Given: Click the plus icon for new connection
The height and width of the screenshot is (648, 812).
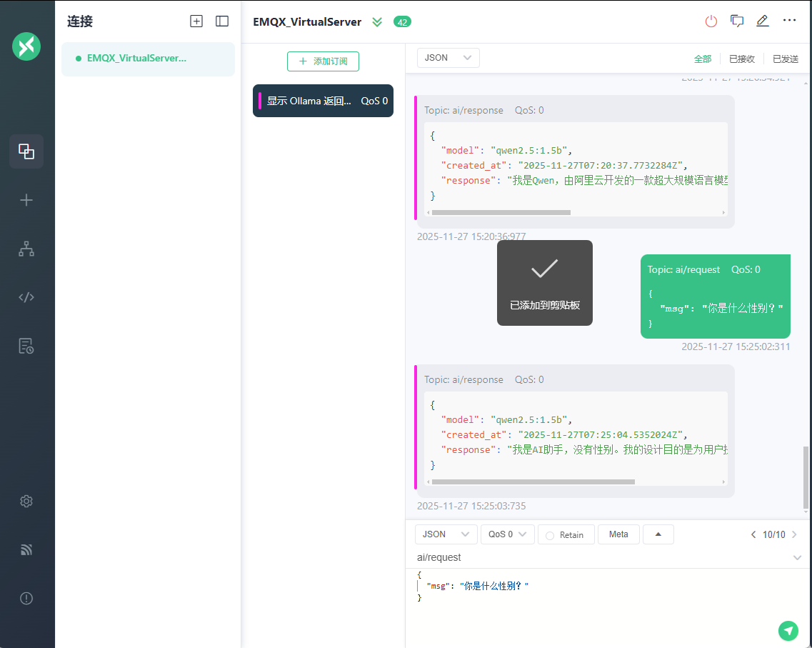Looking at the screenshot, I should [x=26, y=200].
